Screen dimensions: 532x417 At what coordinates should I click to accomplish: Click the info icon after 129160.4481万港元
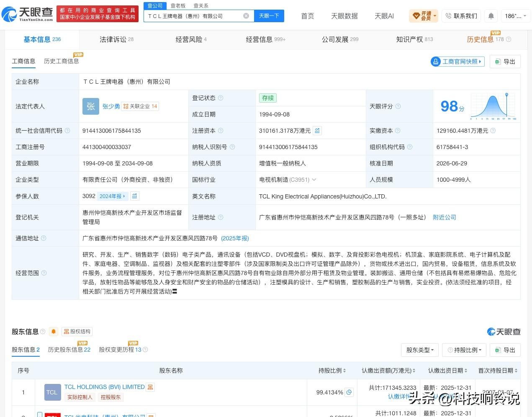pos(493,131)
